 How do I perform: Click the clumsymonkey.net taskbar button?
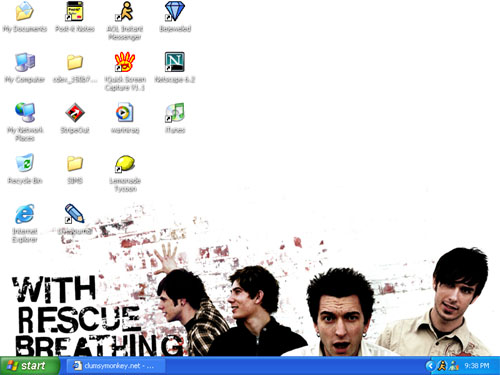116,366
